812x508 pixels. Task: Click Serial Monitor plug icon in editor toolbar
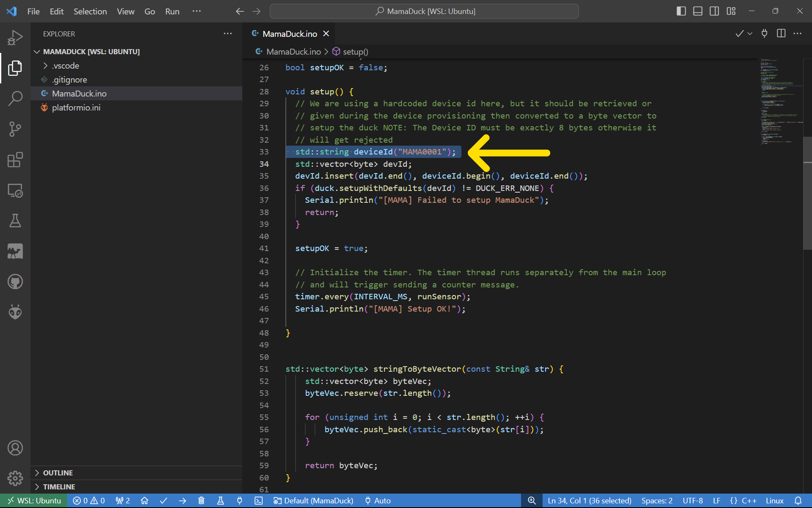click(764, 33)
